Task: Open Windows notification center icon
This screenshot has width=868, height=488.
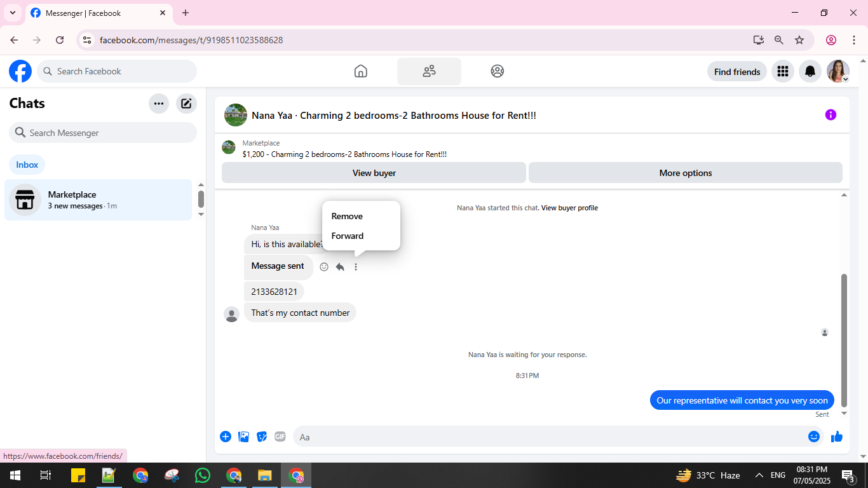Action: [848, 475]
